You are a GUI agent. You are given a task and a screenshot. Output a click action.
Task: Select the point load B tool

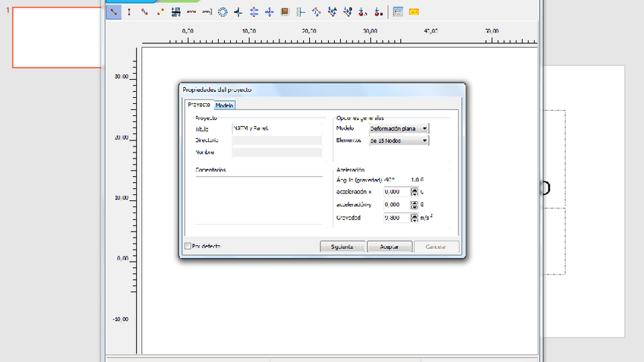click(378, 12)
